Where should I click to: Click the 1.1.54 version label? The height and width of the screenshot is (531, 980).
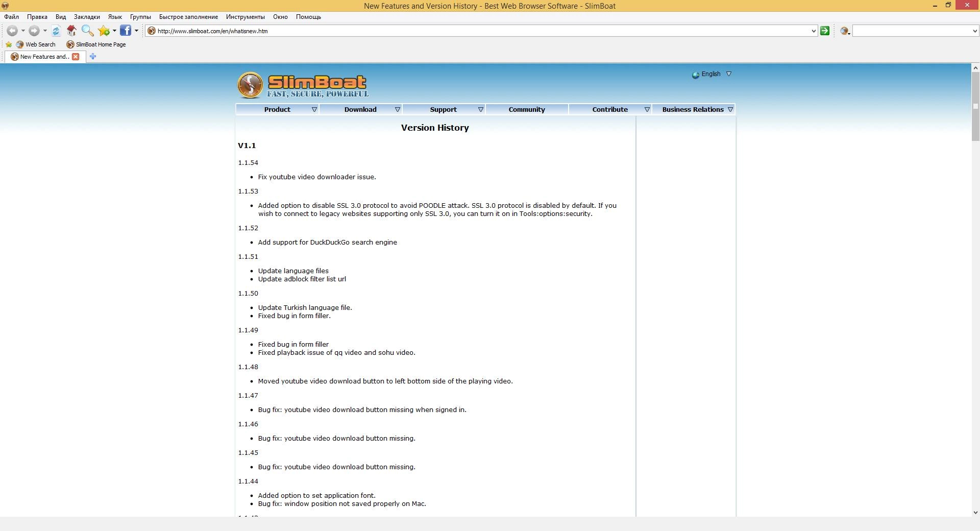pyautogui.click(x=248, y=163)
